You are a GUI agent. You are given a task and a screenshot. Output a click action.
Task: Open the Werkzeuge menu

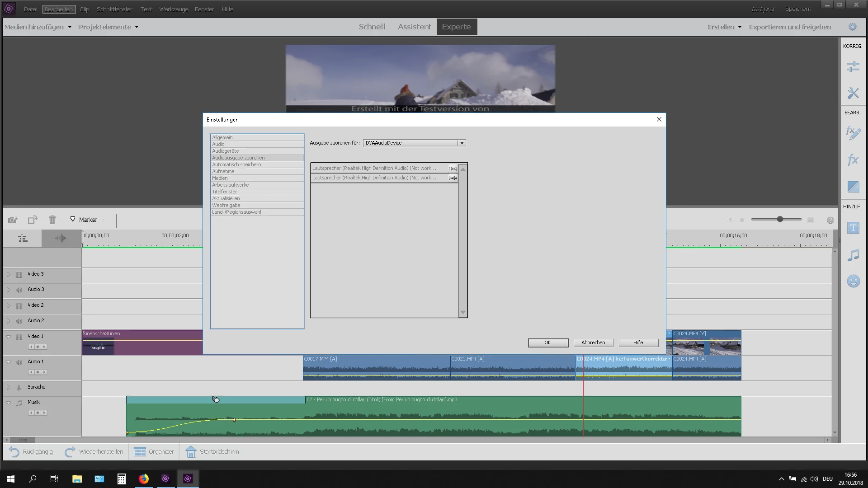tap(174, 9)
